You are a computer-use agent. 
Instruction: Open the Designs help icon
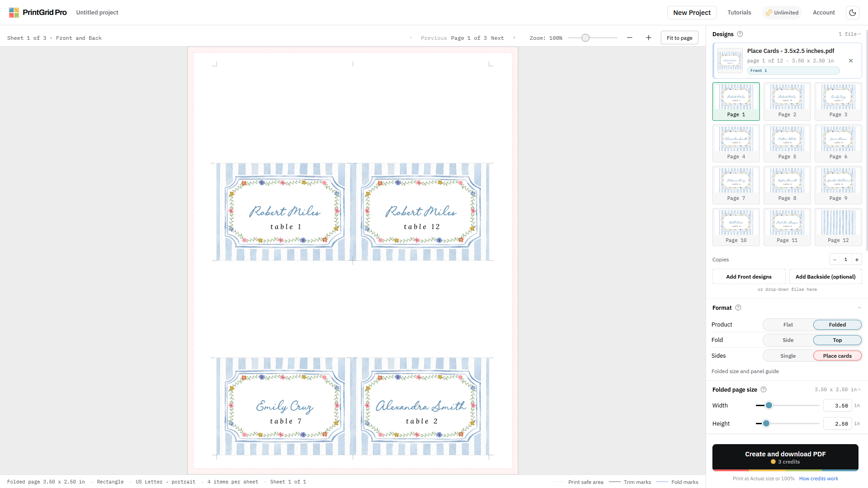point(740,34)
